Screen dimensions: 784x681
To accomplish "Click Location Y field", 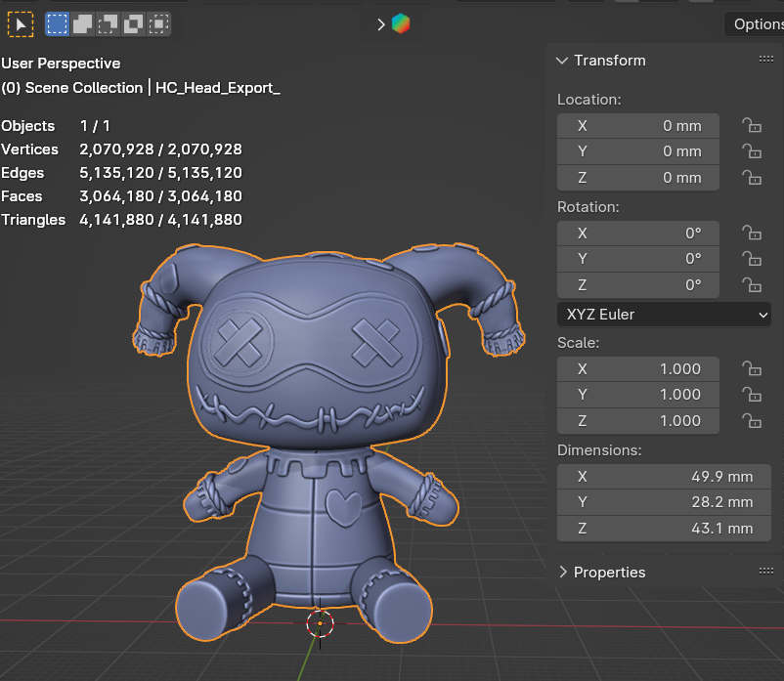I will click(638, 151).
